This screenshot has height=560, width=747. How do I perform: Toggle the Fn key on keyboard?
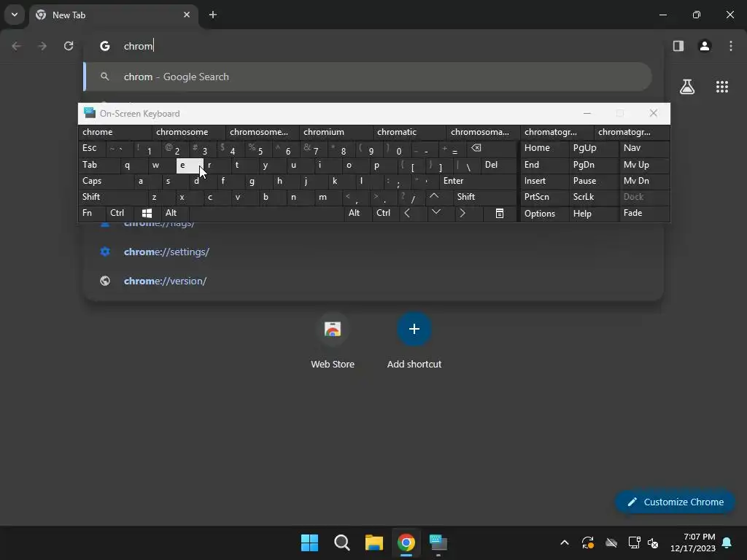click(x=91, y=213)
